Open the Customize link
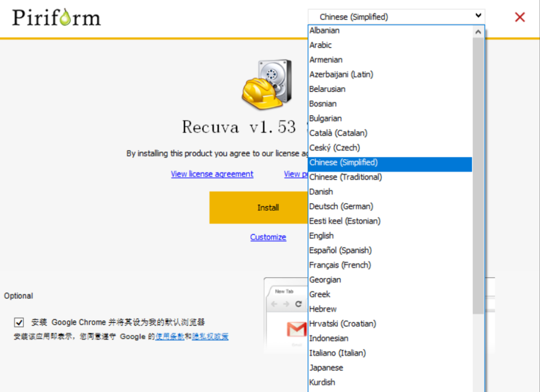The height and width of the screenshot is (392, 540). pos(268,237)
